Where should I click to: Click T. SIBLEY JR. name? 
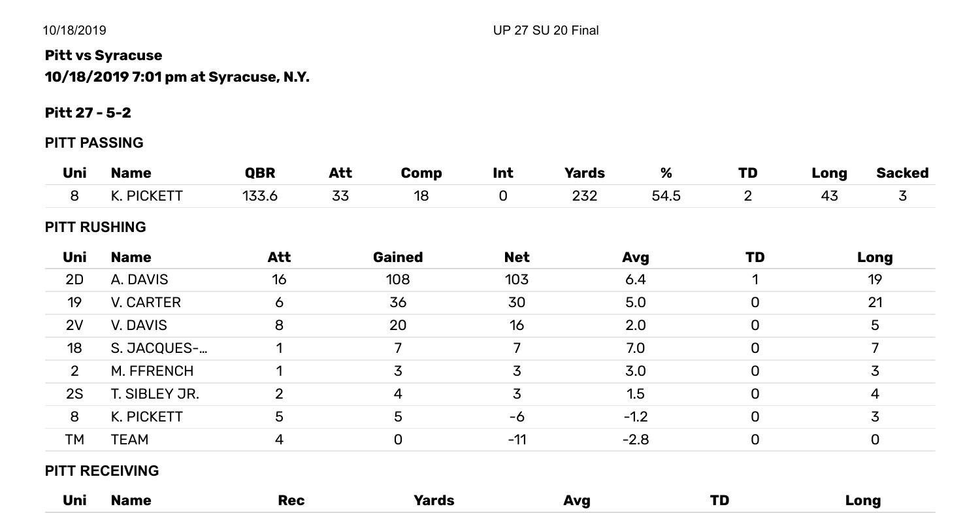[x=155, y=394]
